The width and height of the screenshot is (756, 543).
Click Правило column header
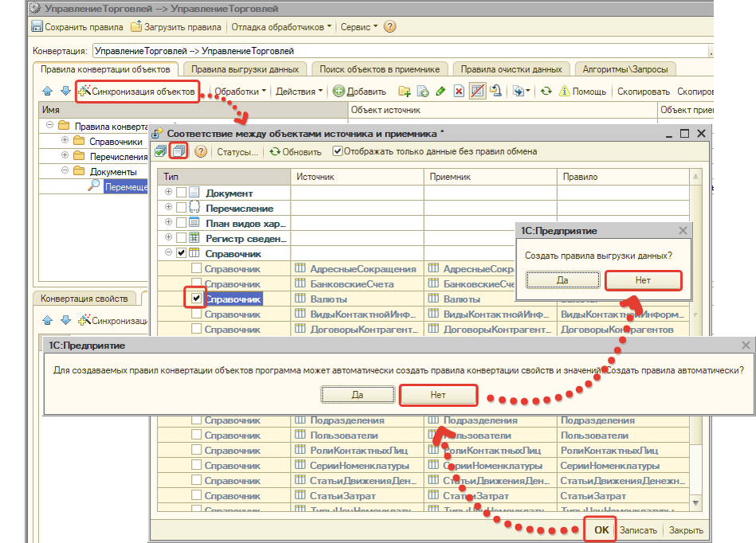point(624,177)
